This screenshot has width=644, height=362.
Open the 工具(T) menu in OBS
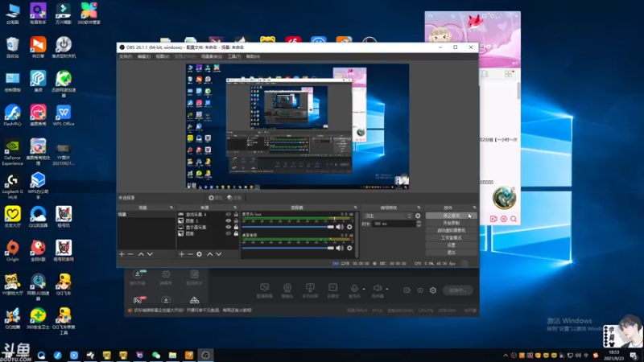pyautogui.click(x=234, y=56)
